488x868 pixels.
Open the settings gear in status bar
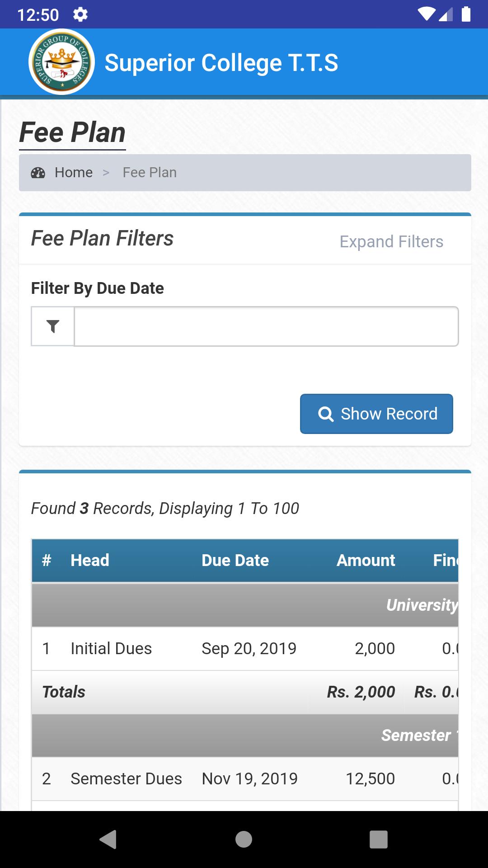pyautogui.click(x=80, y=14)
